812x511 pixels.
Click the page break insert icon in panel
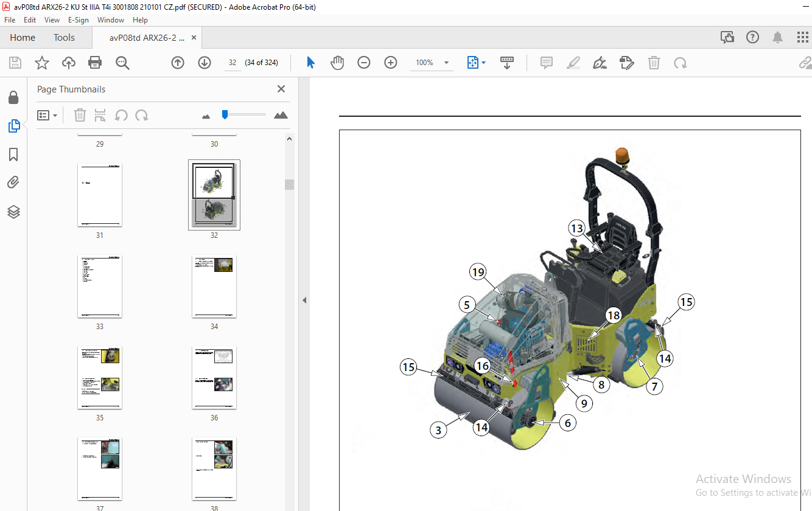(x=100, y=115)
